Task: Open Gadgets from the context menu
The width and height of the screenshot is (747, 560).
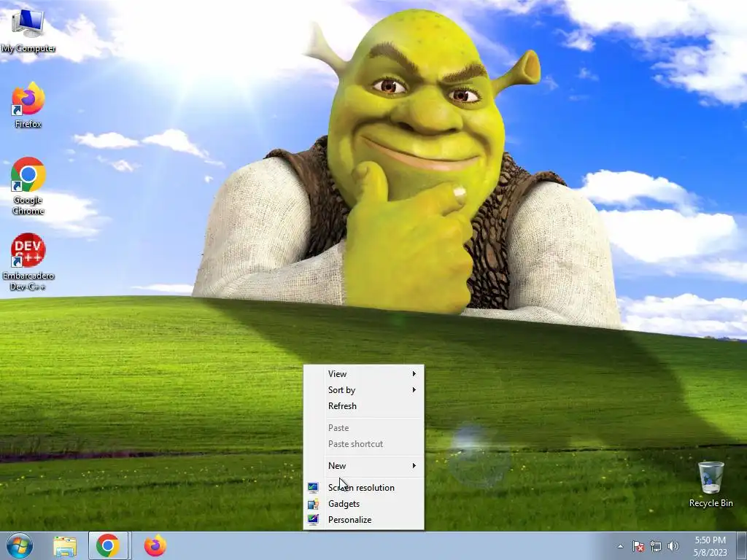Action: [363, 504]
